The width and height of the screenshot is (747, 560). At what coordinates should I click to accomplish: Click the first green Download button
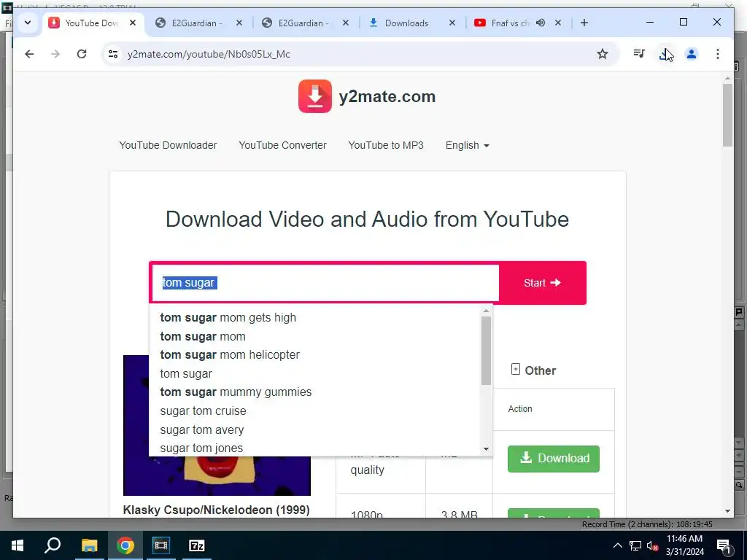tap(553, 459)
